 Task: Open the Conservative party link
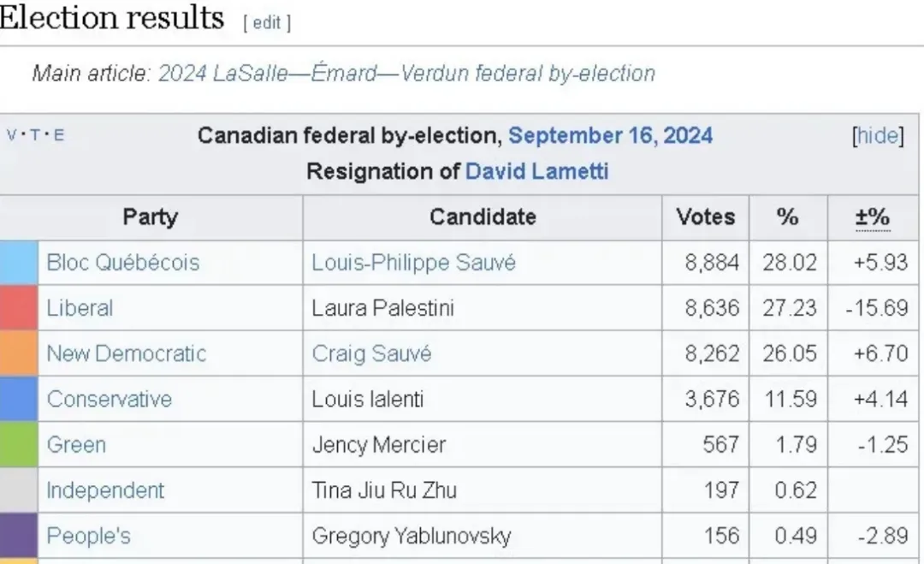pos(109,399)
